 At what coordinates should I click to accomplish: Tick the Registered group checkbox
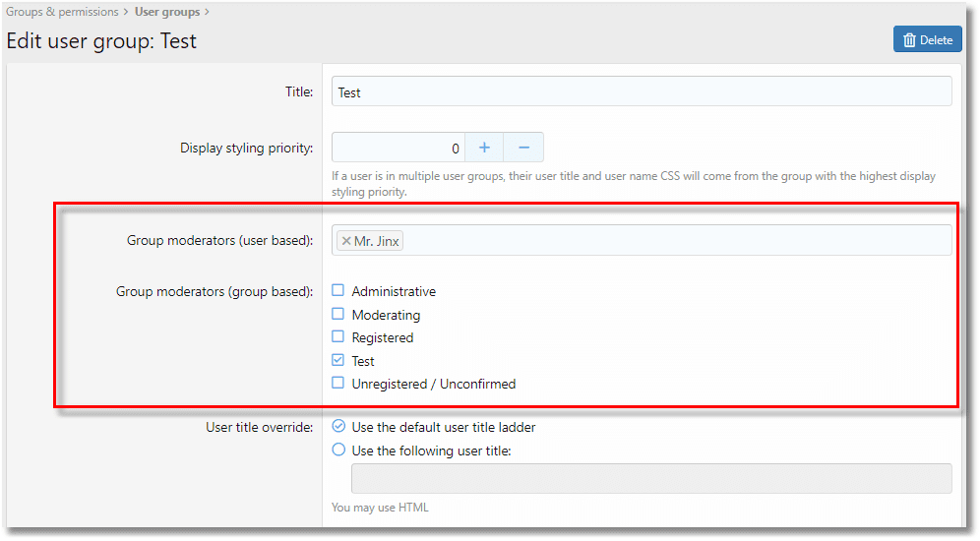tap(338, 337)
